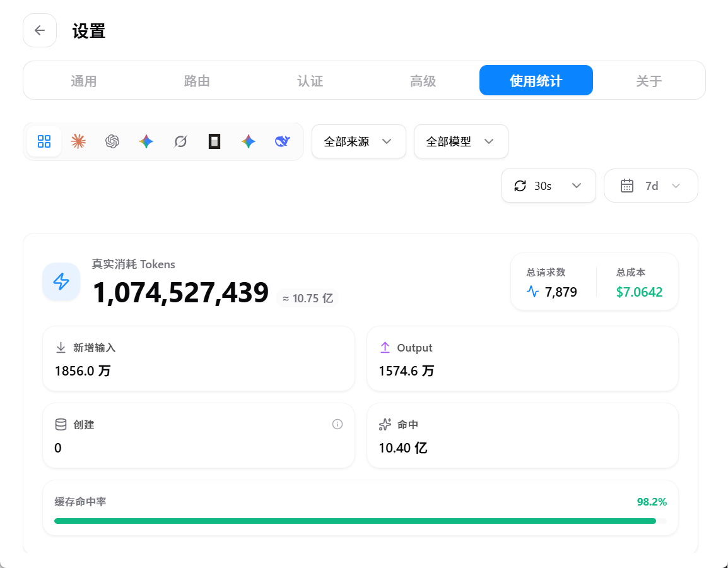Click the 真实消耗 Tokens label
The height and width of the screenshot is (568, 728).
click(134, 264)
